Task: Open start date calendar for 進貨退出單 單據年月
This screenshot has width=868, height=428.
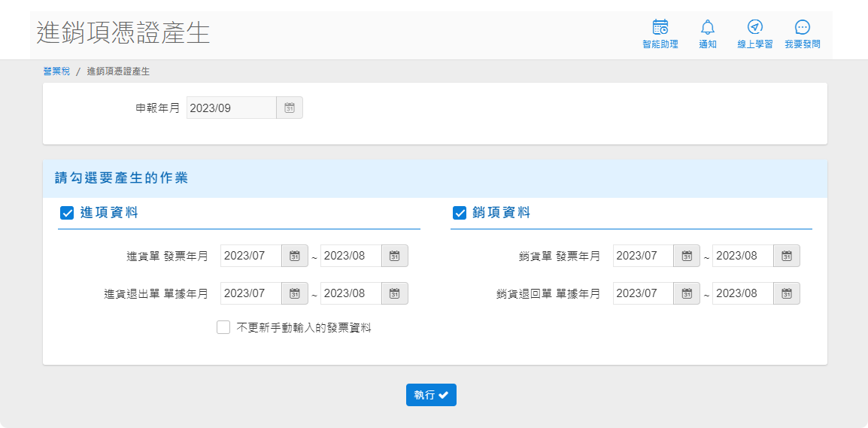Action: tap(295, 293)
